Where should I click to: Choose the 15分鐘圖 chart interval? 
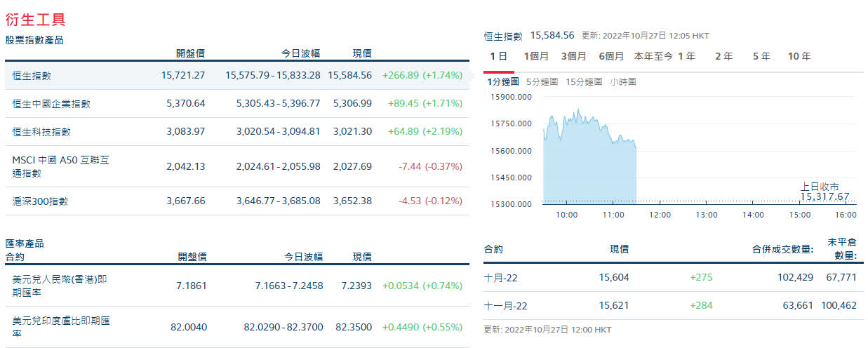[584, 82]
